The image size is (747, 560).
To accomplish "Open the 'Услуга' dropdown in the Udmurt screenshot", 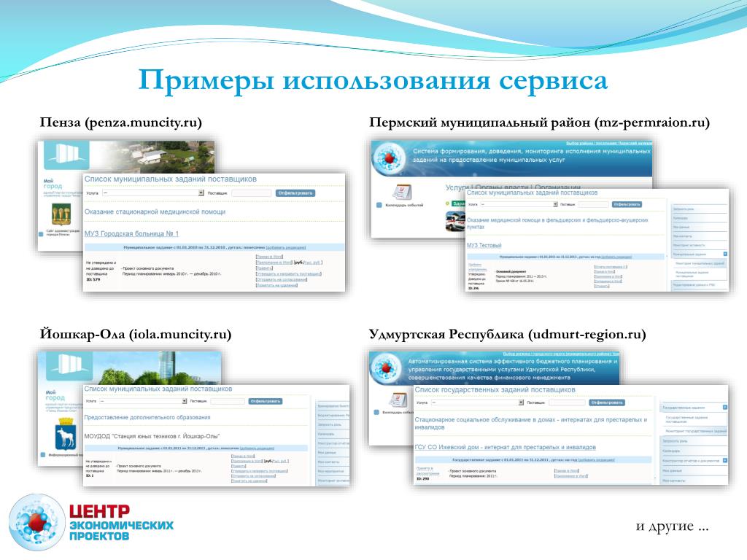I will click(477, 402).
